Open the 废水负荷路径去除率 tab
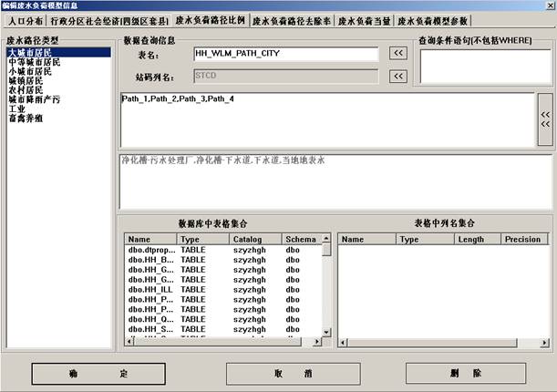The width and height of the screenshot is (557, 392). pos(292,19)
